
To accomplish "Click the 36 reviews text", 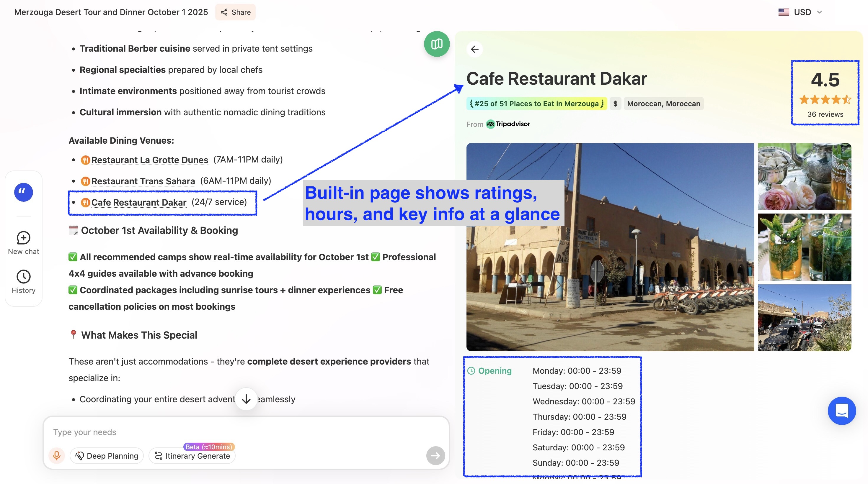I will tap(825, 114).
